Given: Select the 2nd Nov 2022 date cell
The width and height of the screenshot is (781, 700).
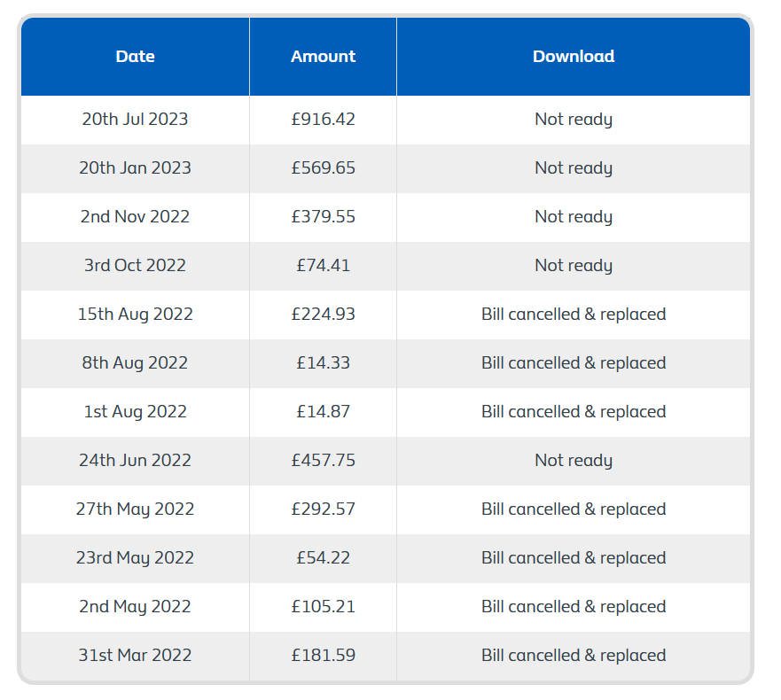Looking at the screenshot, I should click(x=135, y=217).
